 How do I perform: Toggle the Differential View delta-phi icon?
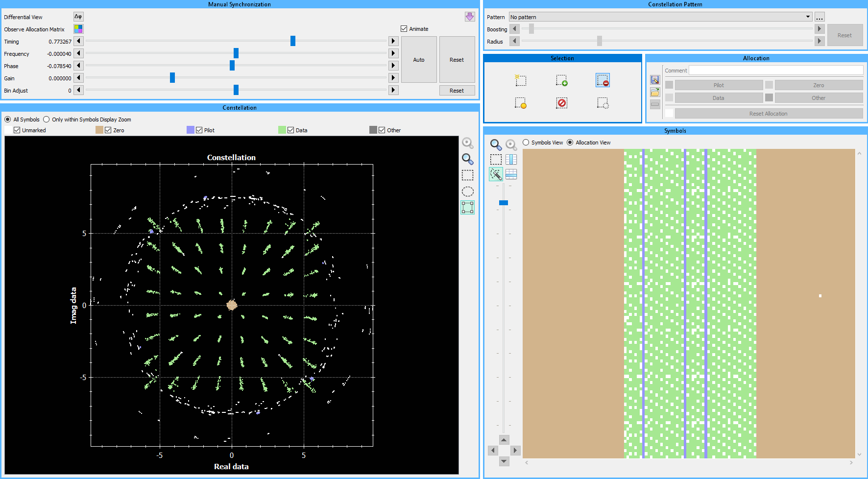point(78,17)
